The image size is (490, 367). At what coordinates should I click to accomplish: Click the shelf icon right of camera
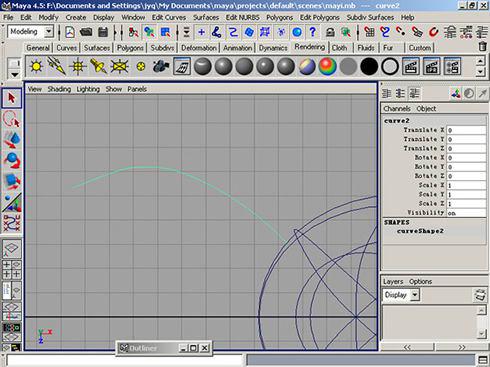[x=182, y=66]
